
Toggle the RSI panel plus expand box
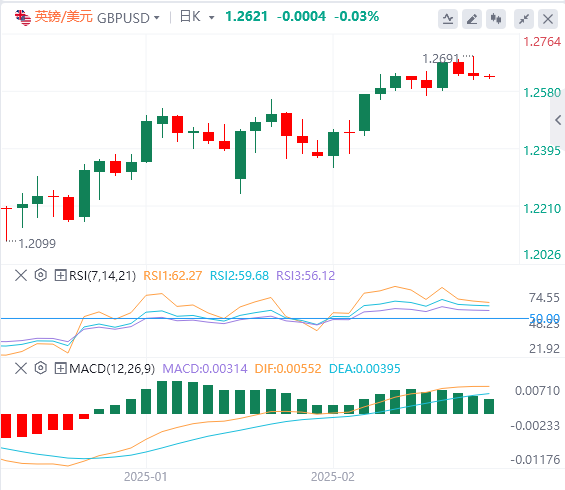(60, 276)
